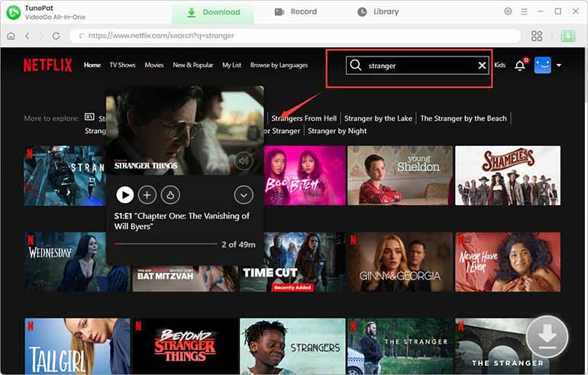
Task: Open the profile avatar dropdown
Action: pos(548,66)
